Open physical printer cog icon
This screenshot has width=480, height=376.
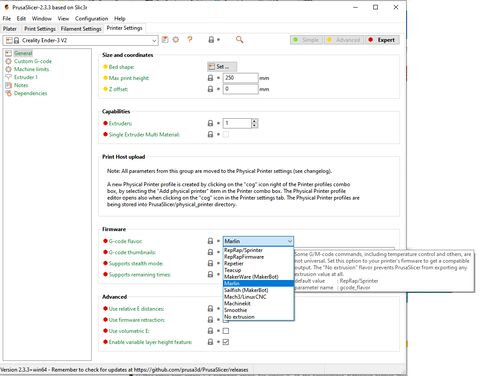point(176,40)
